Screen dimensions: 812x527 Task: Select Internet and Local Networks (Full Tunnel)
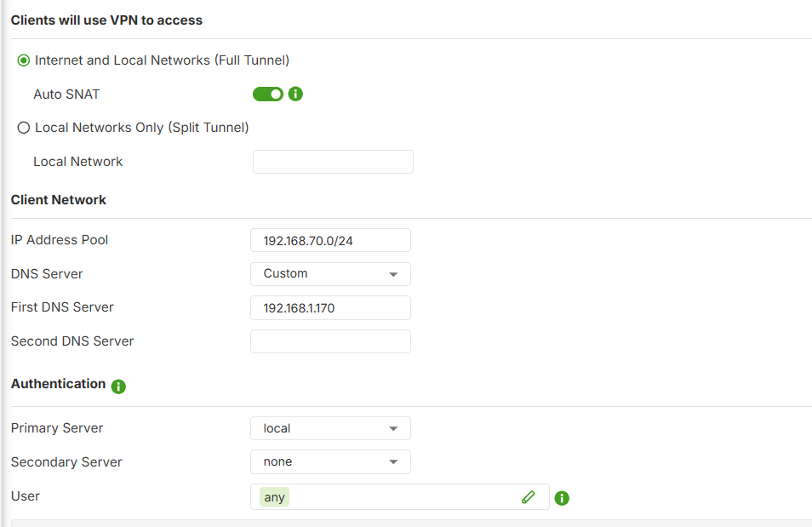coord(23,60)
